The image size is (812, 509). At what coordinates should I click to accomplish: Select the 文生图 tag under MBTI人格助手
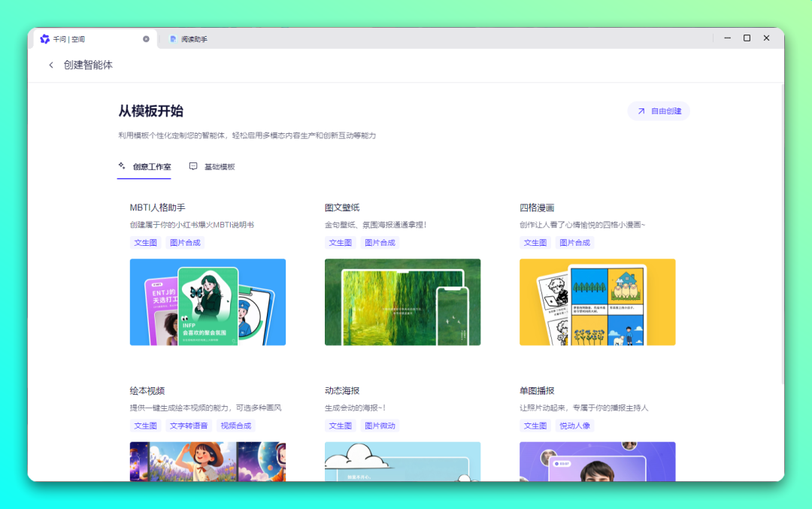tap(145, 242)
